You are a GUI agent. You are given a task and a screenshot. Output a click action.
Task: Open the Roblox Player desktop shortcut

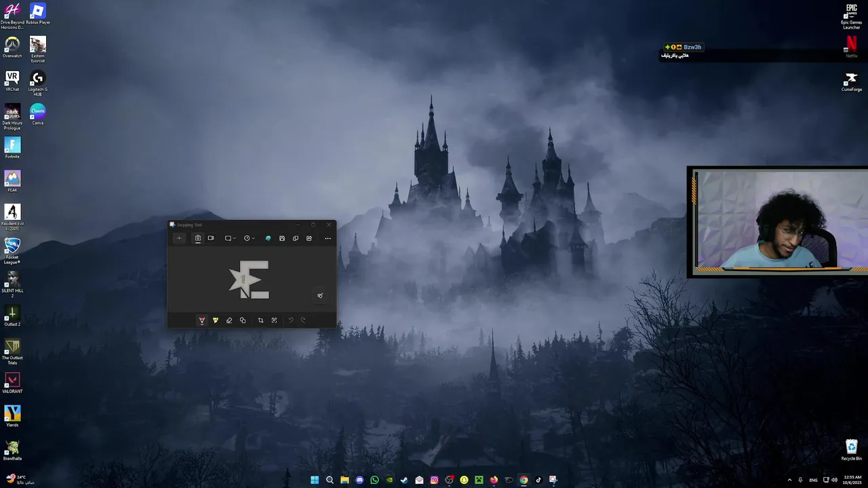click(x=38, y=14)
